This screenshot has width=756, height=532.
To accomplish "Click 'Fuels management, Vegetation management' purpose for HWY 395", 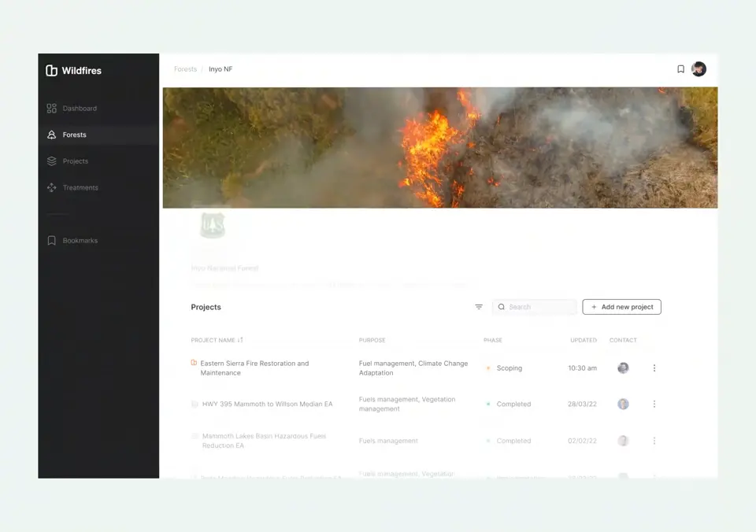I will 407,404.
